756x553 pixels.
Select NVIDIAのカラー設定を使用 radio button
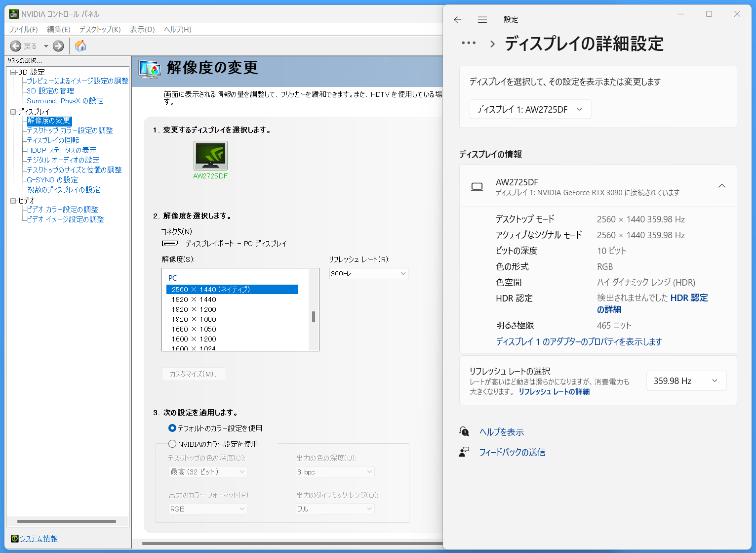tap(172, 444)
